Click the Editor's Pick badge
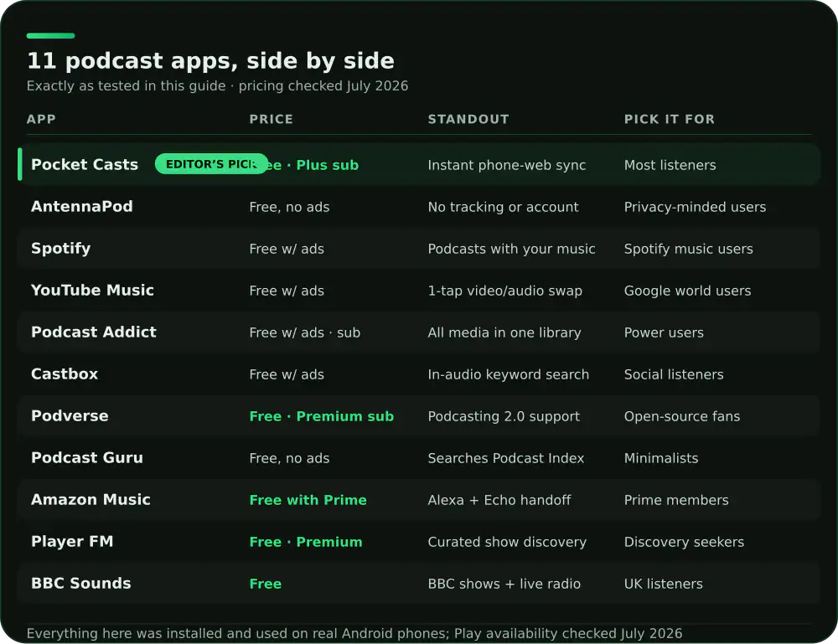Image resolution: width=838 pixels, height=644 pixels. pyautogui.click(x=211, y=164)
